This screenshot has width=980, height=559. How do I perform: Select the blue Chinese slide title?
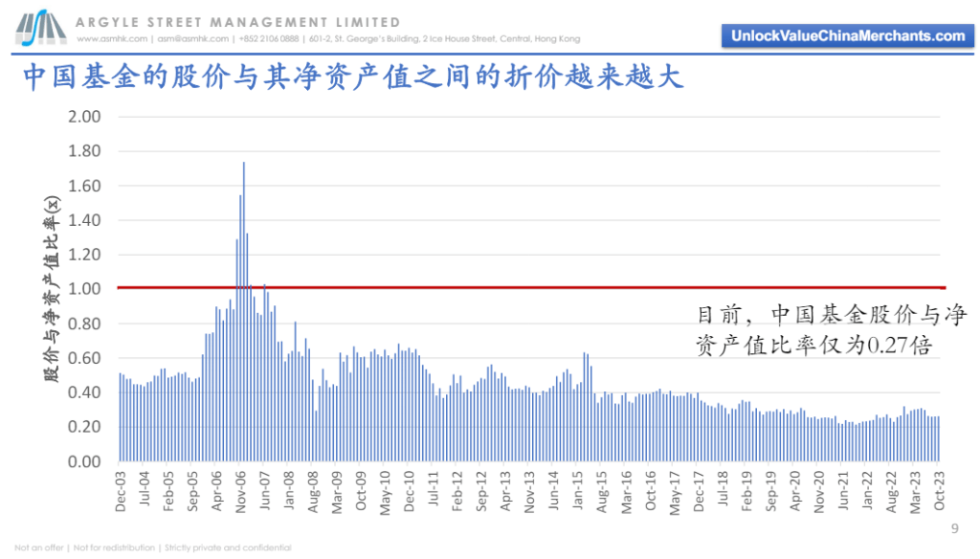coord(352,78)
